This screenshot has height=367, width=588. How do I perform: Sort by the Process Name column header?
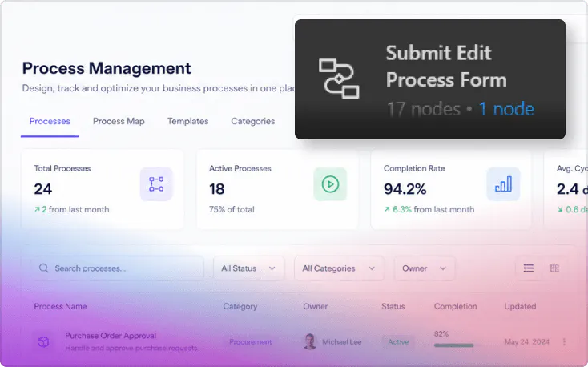click(x=60, y=307)
